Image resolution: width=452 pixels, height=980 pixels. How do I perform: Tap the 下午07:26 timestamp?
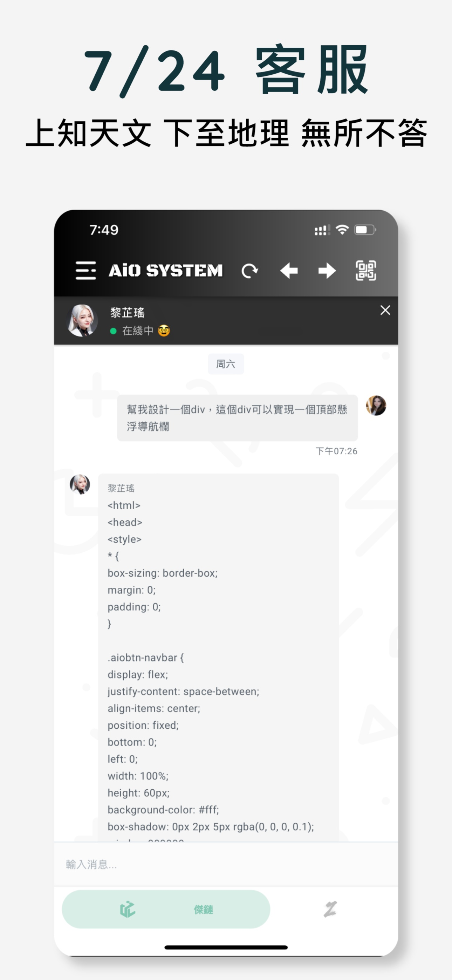pyautogui.click(x=336, y=451)
